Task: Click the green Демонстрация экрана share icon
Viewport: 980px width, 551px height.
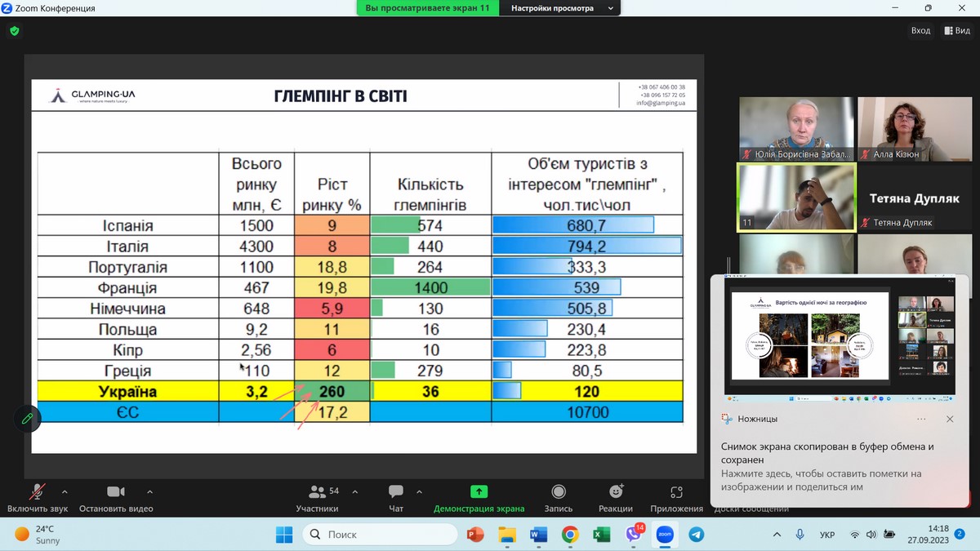Action: click(x=479, y=492)
